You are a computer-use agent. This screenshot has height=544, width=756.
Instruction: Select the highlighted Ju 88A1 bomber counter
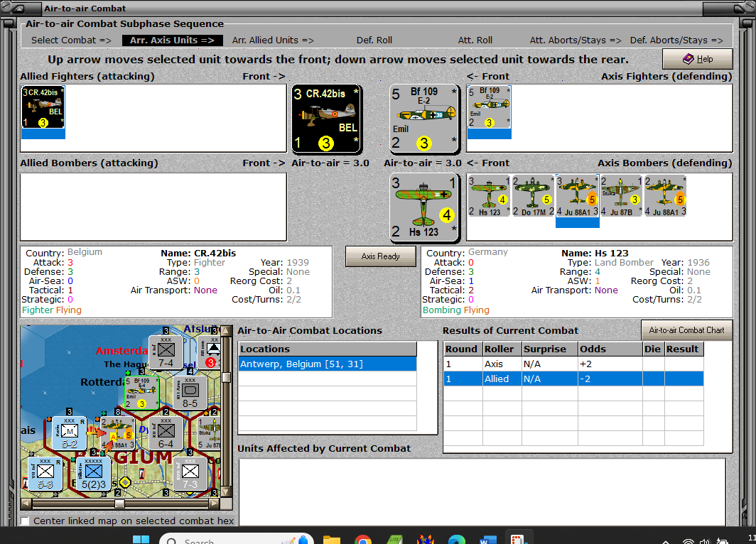point(577,195)
